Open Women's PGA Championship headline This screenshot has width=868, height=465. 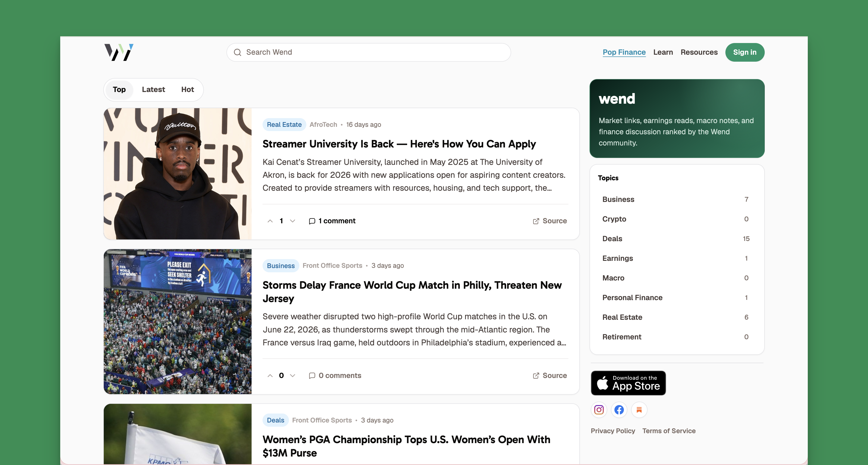coord(406,446)
